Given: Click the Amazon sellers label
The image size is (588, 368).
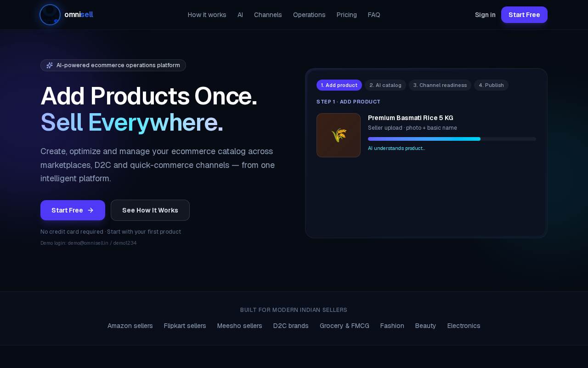Looking at the screenshot, I should (130, 326).
